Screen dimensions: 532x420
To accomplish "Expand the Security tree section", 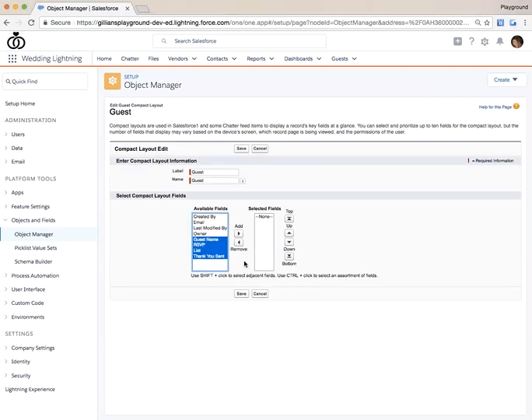I will point(6,375).
